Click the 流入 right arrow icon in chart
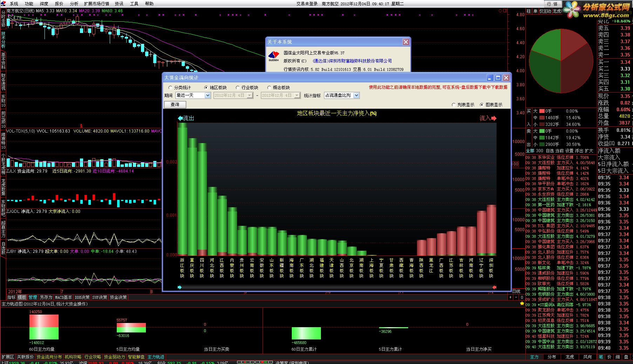Screen dimensions: 633x364 (x=494, y=118)
